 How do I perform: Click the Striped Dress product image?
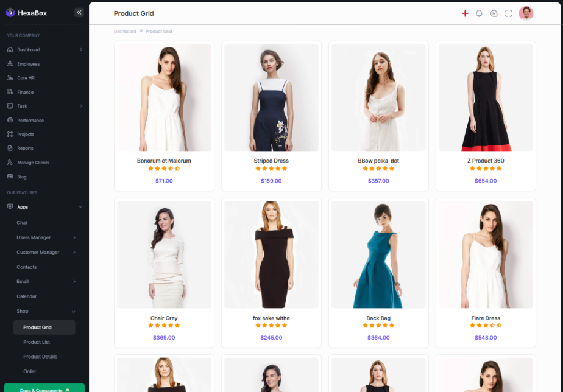pos(271,97)
